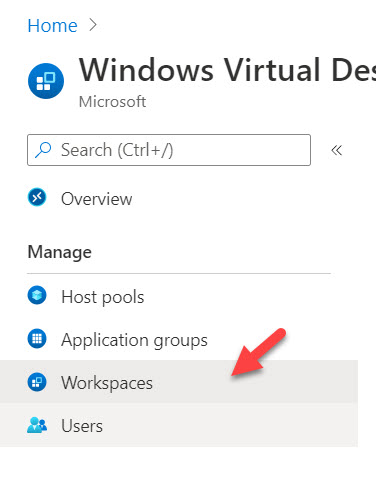Click the Windows Virtual Desktop service icon

click(x=46, y=81)
